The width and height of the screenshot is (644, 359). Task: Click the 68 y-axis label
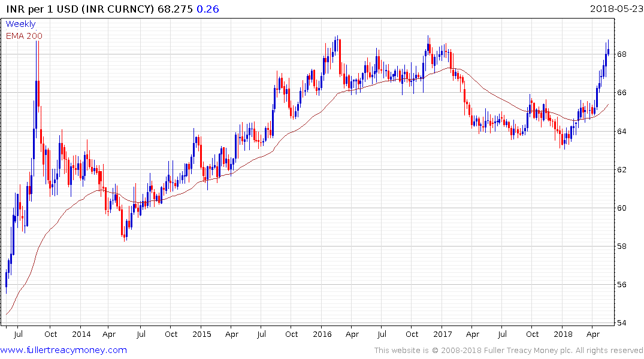621,54
